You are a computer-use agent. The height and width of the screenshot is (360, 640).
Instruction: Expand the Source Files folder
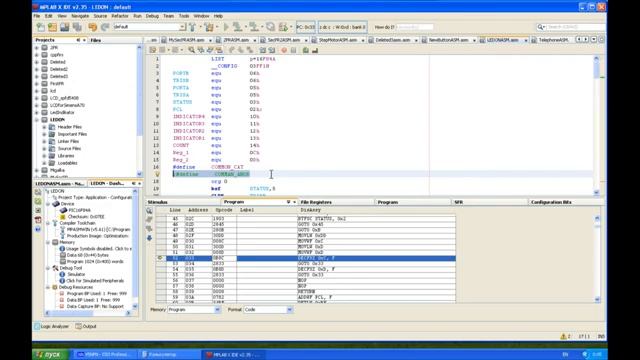(44, 149)
